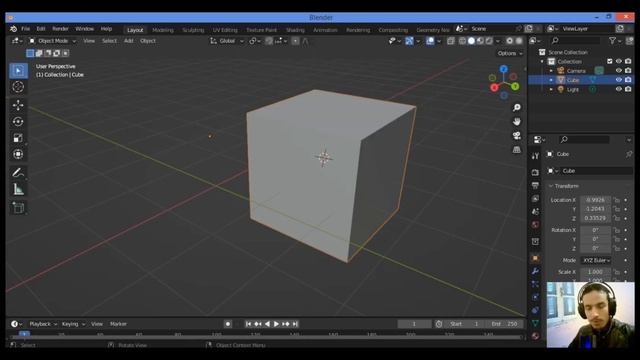Open the Output properties tab
Viewport: 640px width, 360px height.
click(536, 186)
